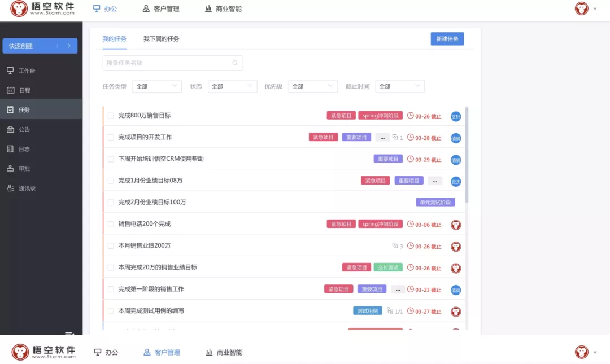Check the 完成800万销售目标 task checkbox
Image resolution: width=610 pixels, height=364 pixels.
(110, 115)
